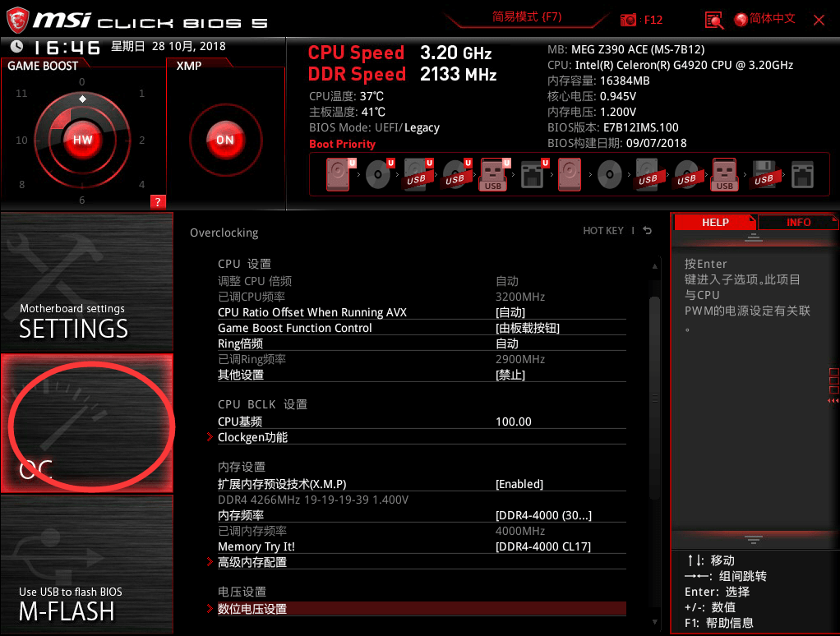The height and width of the screenshot is (636, 840).
Task: Click the first hard disk boot device icon
Action: 338,174
